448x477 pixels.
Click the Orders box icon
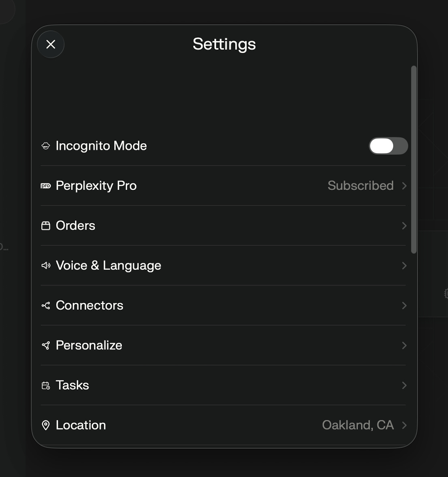click(x=46, y=226)
